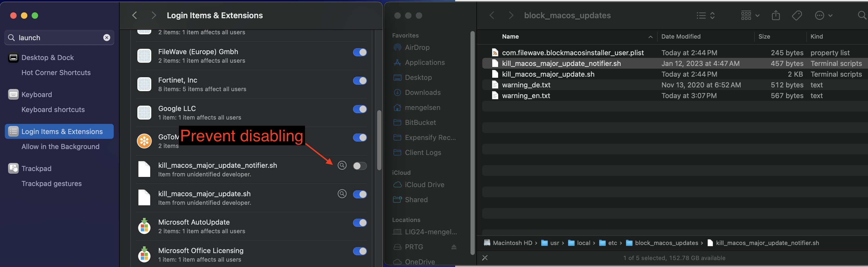Toggle Microsoft AutoUpdate switch
The height and width of the screenshot is (267, 868).
pyautogui.click(x=359, y=222)
